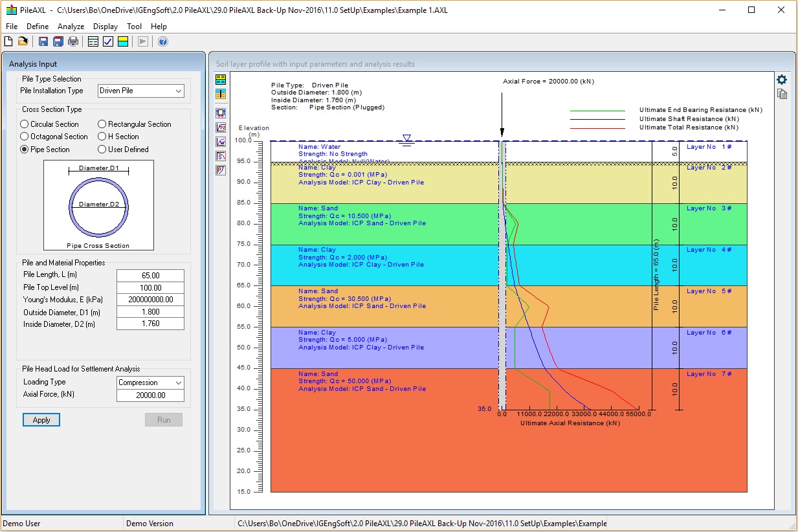
Task: Open the input table toolbar icon
Action: pos(93,41)
